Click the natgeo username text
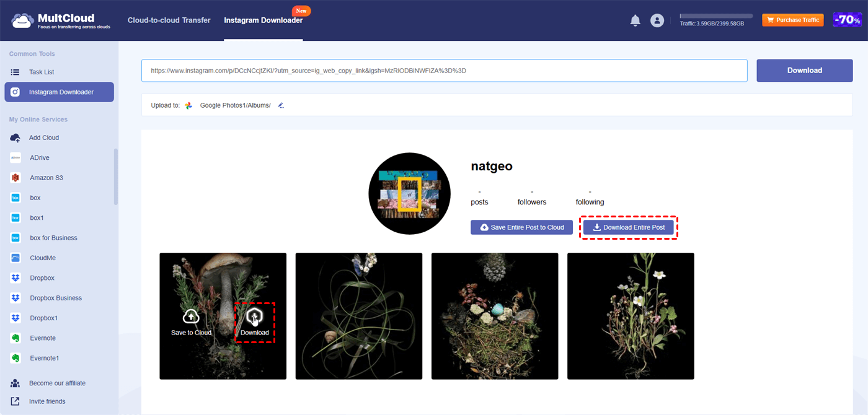 tap(492, 167)
